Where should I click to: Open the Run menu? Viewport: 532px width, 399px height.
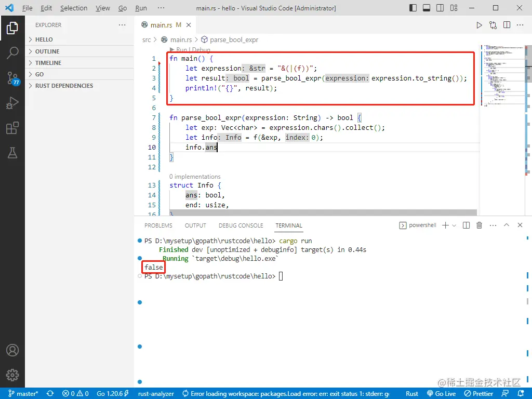(x=141, y=8)
